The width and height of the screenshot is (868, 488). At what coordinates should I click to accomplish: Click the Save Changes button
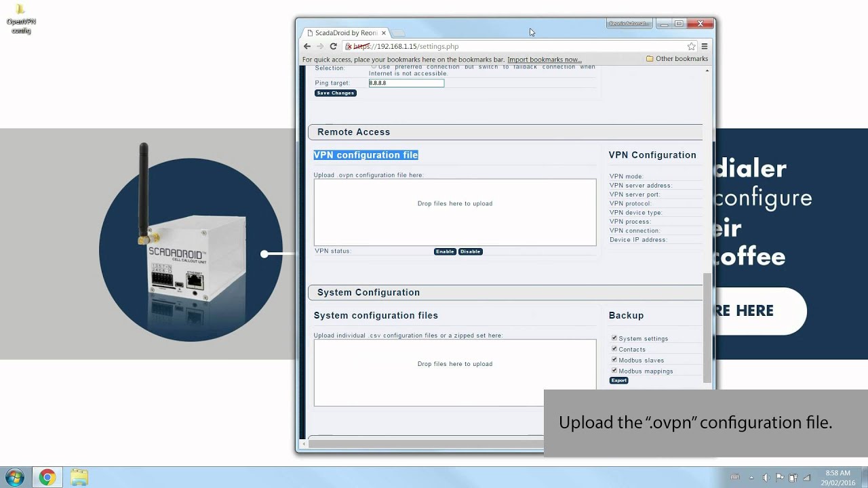coord(335,93)
